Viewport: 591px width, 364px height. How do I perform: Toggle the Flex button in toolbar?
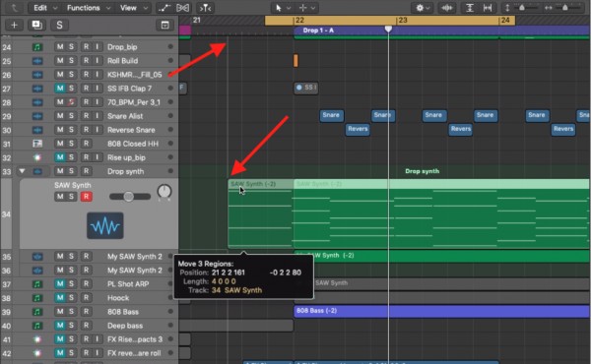[x=183, y=8]
